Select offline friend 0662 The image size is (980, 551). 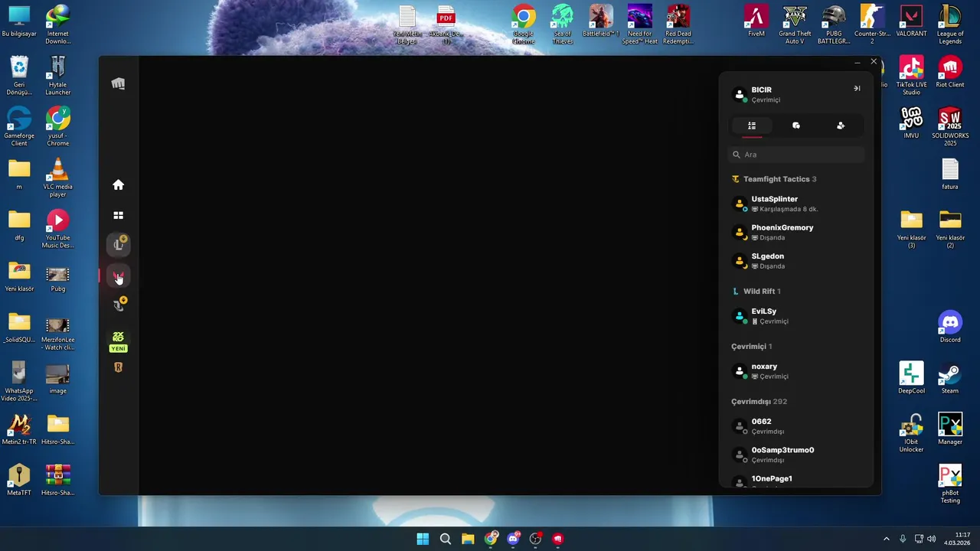[x=796, y=426]
